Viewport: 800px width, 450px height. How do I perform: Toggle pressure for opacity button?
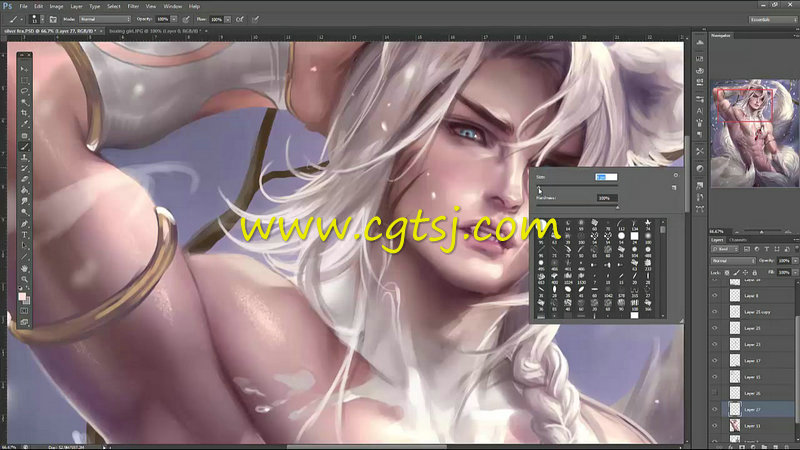186,19
